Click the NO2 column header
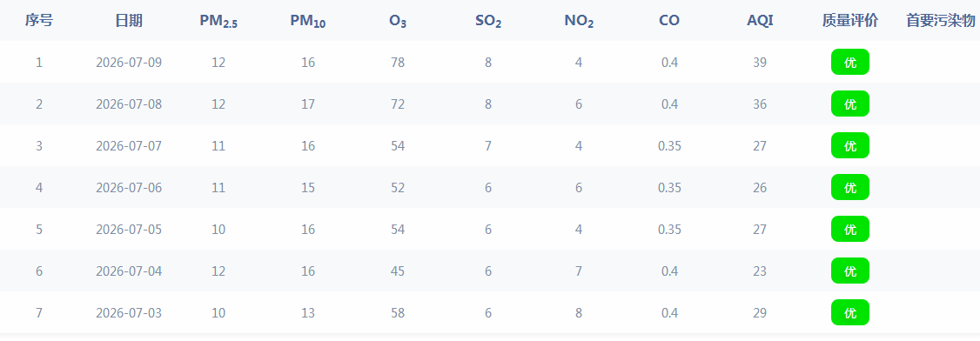Viewport: 980px width, 341px height. [579, 21]
